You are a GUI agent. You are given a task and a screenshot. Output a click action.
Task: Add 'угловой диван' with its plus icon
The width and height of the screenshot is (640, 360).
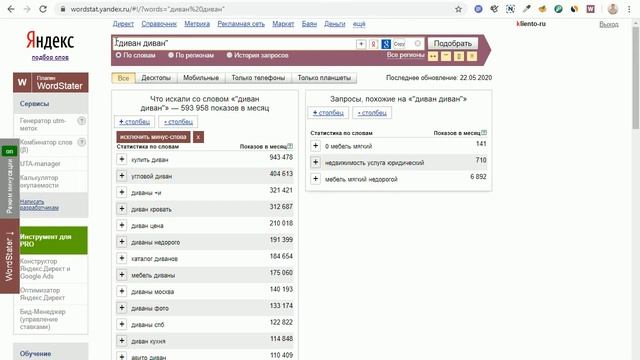[122, 176]
